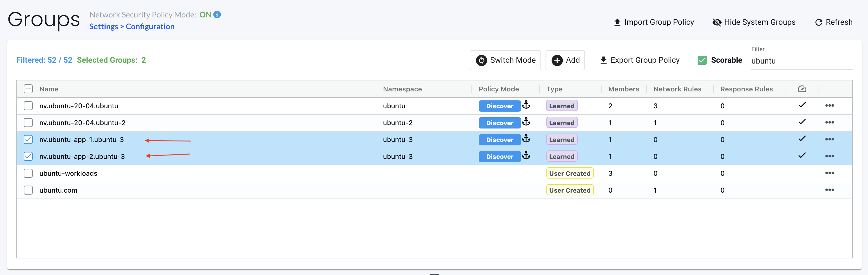Click Discover badge for nv.ubuntu-app-1.ubuntu-3

coord(499,140)
